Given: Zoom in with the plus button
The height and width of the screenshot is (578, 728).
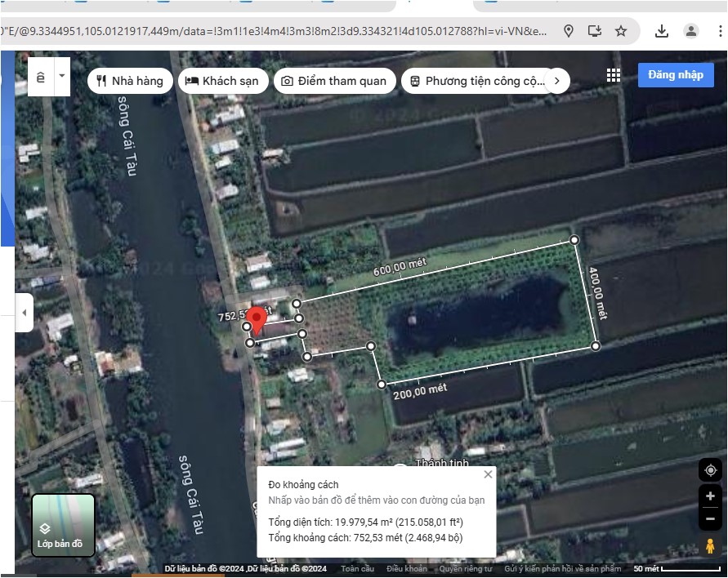Looking at the screenshot, I should (710, 496).
